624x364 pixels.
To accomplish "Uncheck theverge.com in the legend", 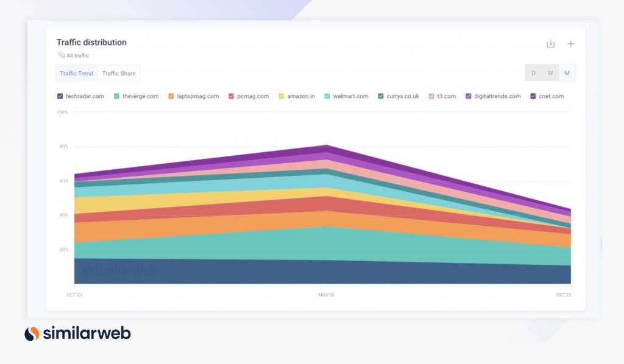I will [x=116, y=96].
